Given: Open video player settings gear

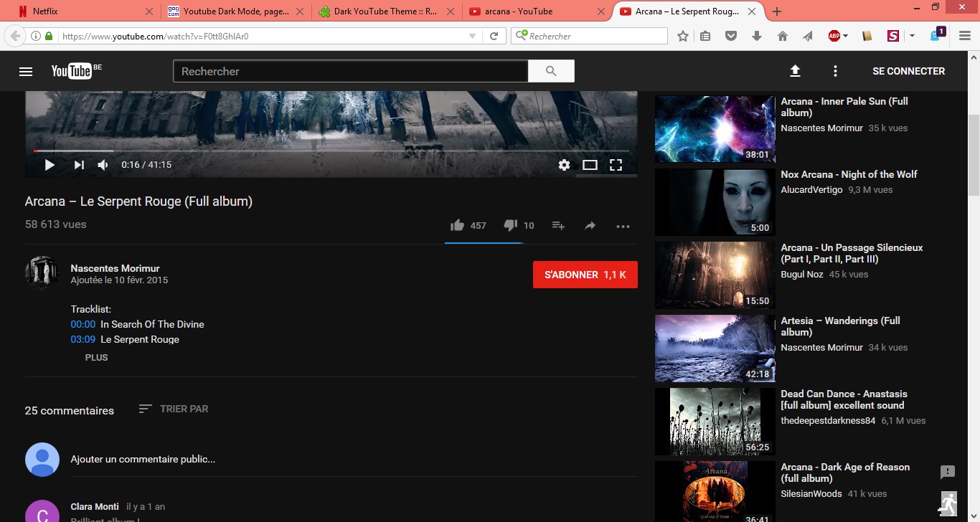Looking at the screenshot, I should (x=564, y=165).
